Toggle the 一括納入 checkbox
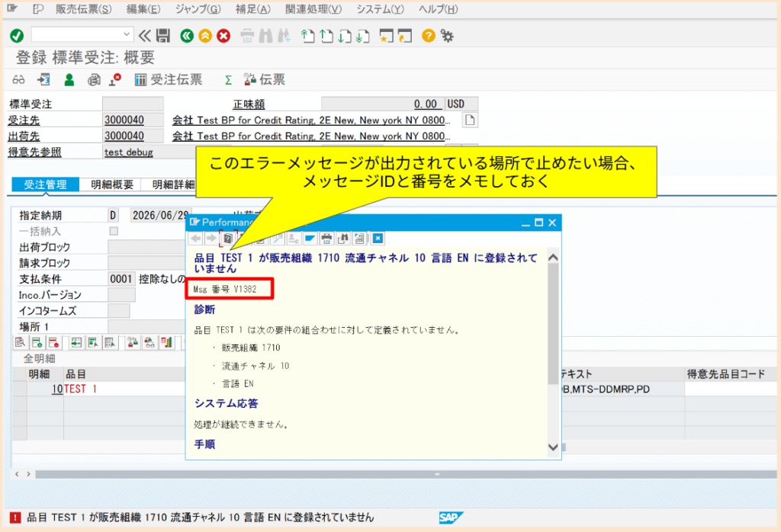 [114, 231]
